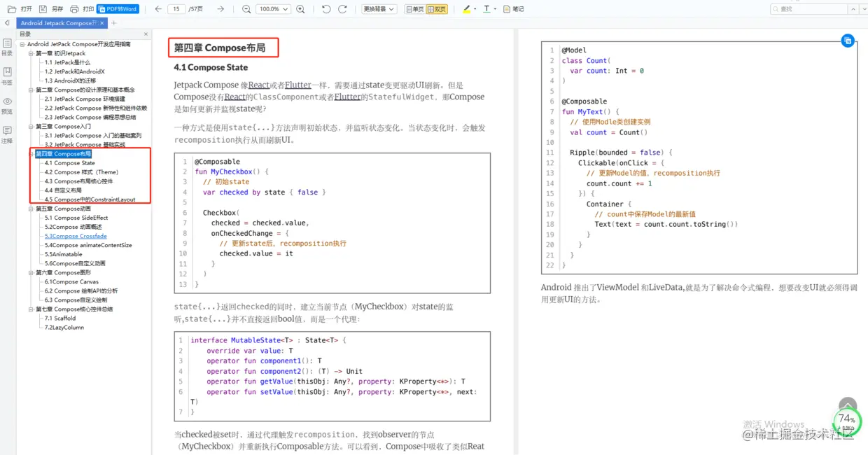Zoom out with the minus magnifier
This screenshot has width=868, height=455.
click(x=246, y=9)
